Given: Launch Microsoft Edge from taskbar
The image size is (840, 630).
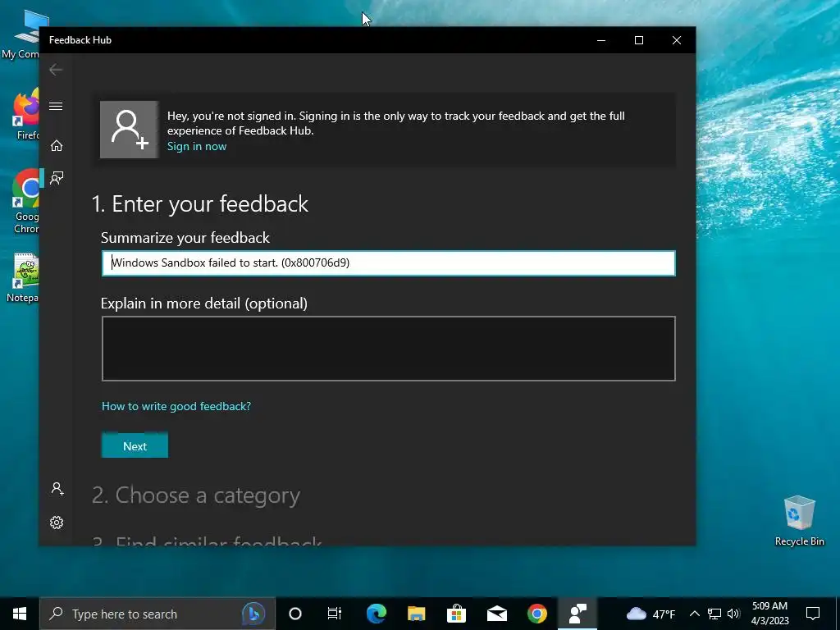Looking at the screenshot, I should click(376, 614).
